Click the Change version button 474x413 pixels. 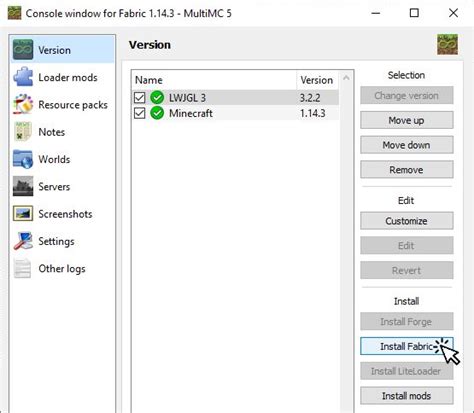407,95
